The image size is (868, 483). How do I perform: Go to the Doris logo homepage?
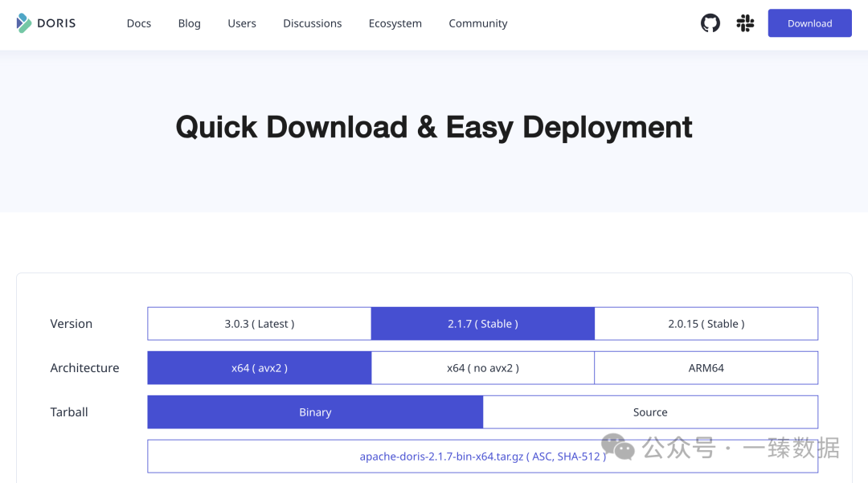coord(46,23)
